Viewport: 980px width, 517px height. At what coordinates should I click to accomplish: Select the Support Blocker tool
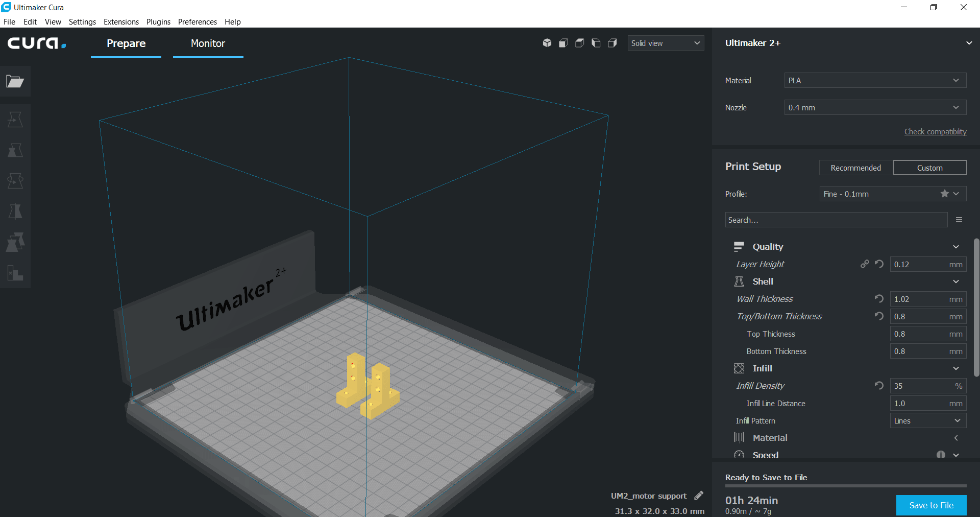pos(15,273)
